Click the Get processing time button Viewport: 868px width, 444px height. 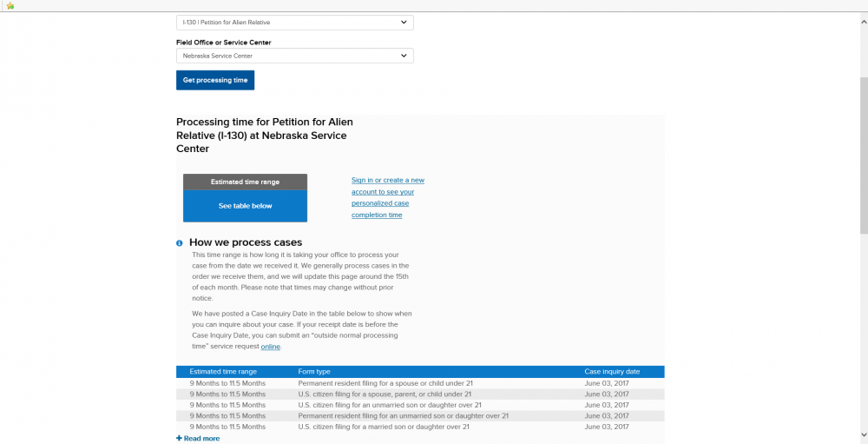[x=215, y=81]
